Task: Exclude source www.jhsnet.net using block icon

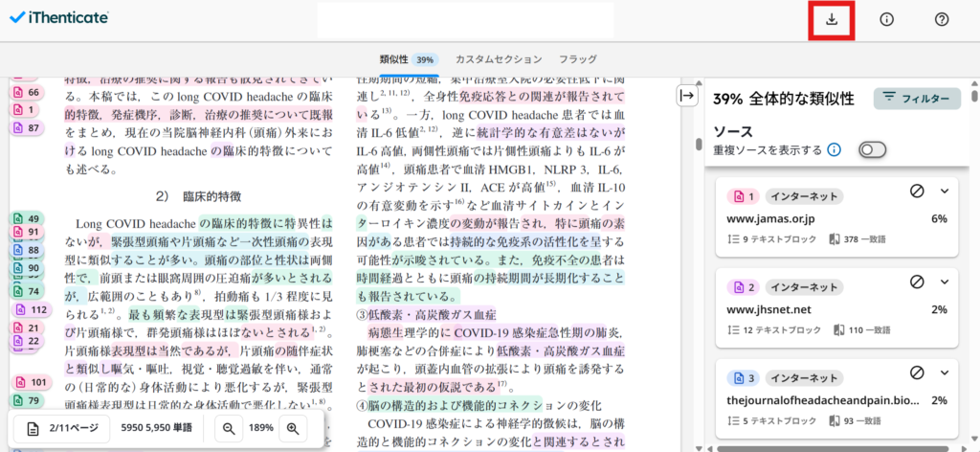Action: (x=917, y=282)
